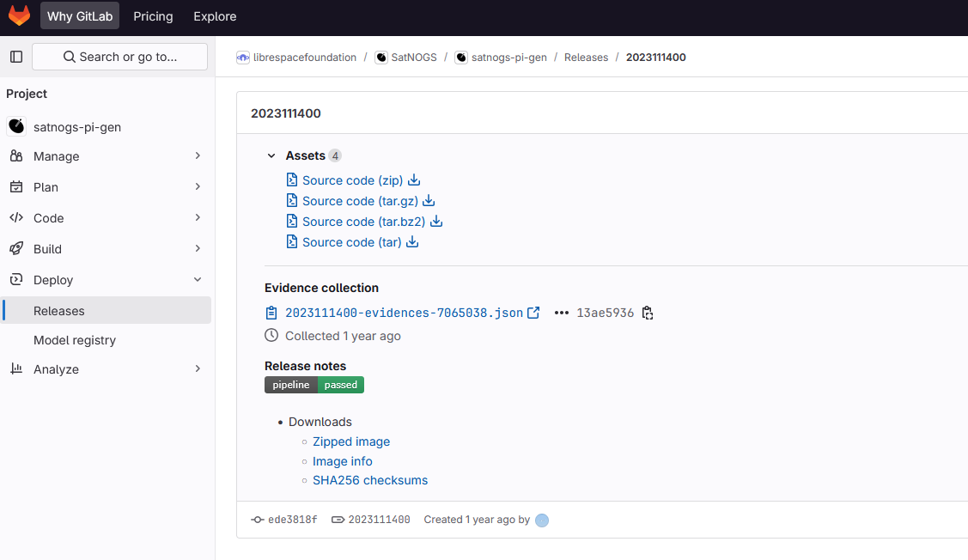Expand the ellipsis before the SHA 13ae5936

coord(561,313)
